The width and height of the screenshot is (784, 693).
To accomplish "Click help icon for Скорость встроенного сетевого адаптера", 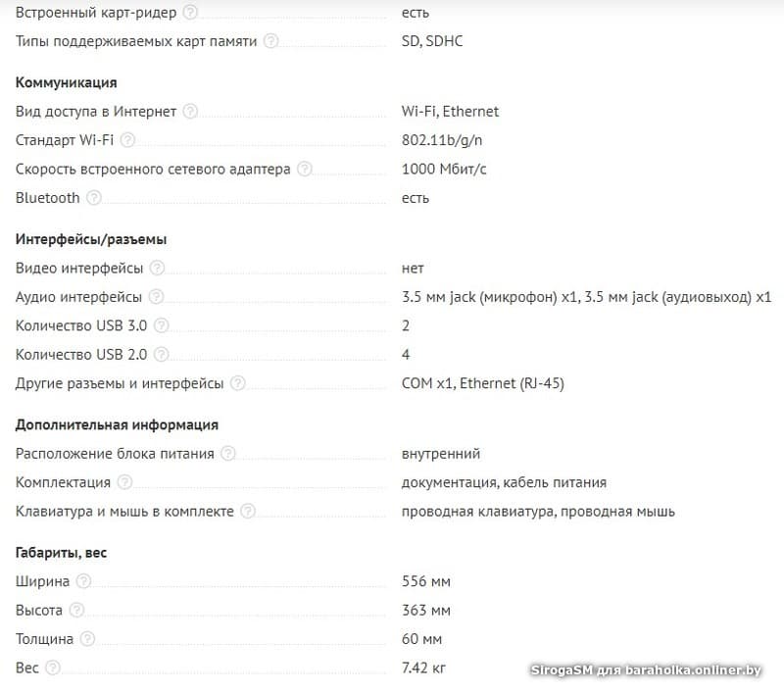I will point(304,169).
